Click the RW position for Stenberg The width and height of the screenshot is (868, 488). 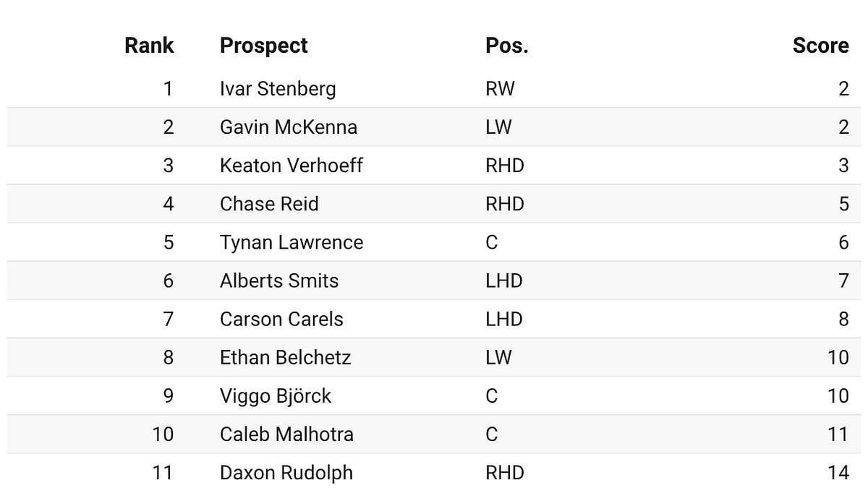click(500, 89)
